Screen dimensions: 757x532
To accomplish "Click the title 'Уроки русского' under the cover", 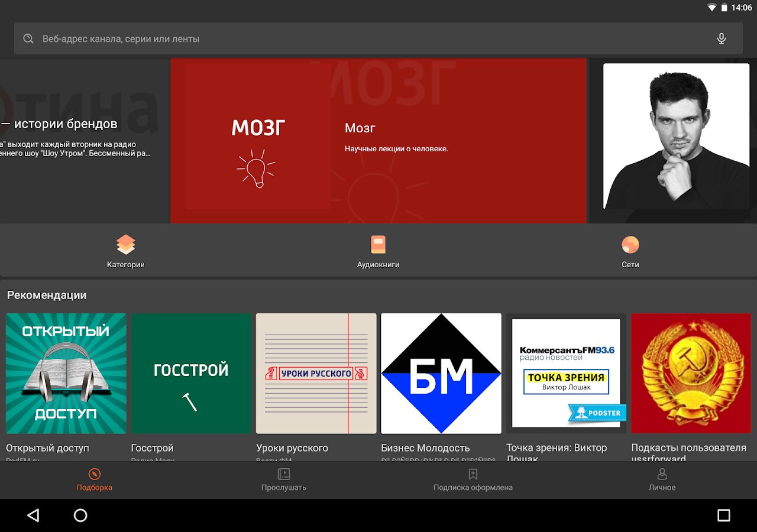I will point(292,448).
